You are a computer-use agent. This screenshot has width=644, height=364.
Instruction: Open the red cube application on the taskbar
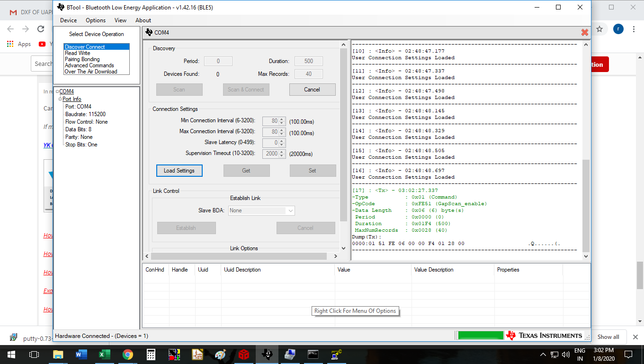[x=244, y=354]
